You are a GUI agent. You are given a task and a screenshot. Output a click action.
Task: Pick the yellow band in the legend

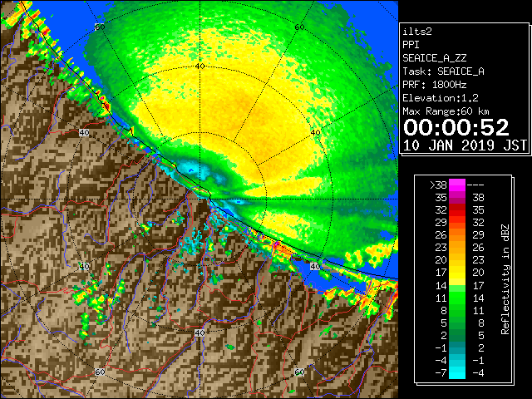[x=457, y=273]
